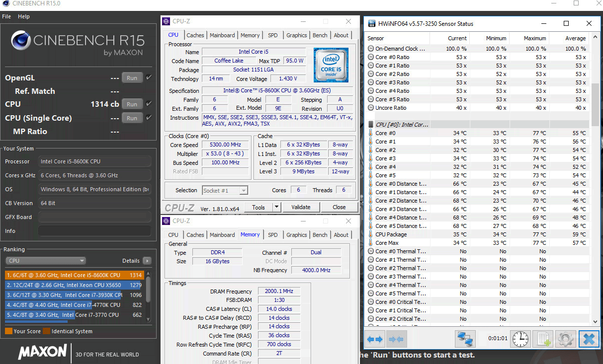The width and height of the screenshot is (603, 364).
Task: Open Graphics tab in lower CPU-Z window
Action: (297, 235)
